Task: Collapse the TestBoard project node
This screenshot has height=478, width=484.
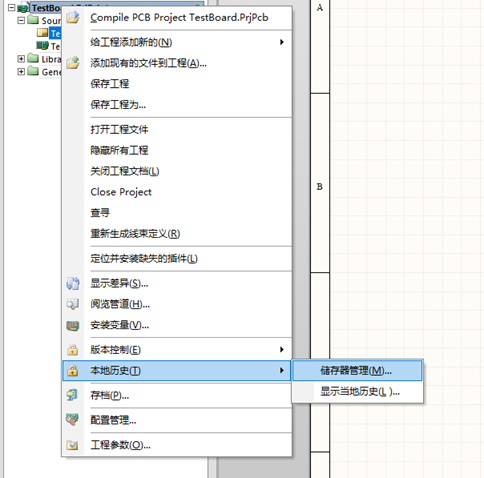Action: (11, 7)
